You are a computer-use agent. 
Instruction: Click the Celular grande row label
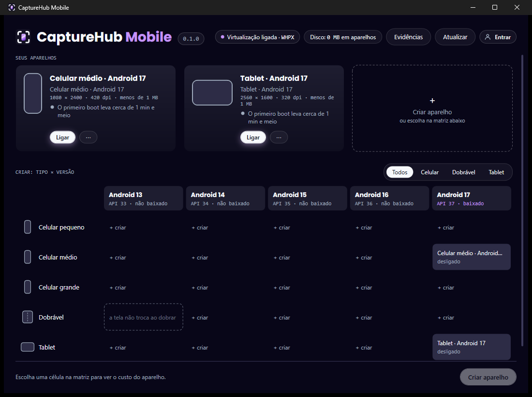point(59,287)
